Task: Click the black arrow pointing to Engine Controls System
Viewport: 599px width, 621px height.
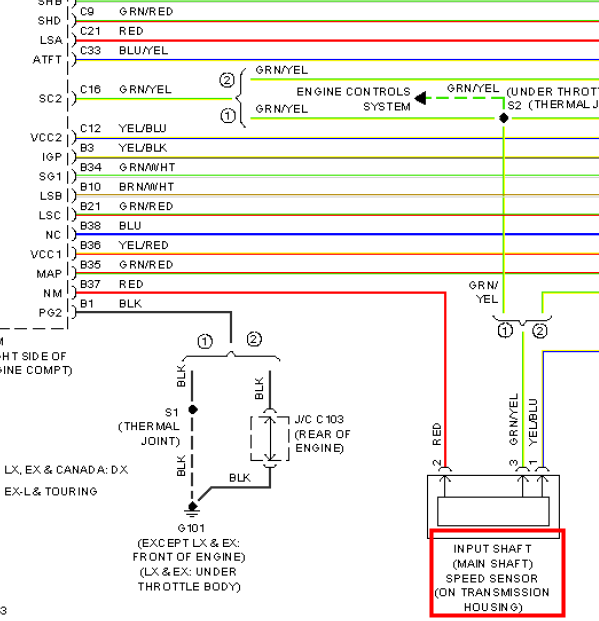Action: coord(420,98)
